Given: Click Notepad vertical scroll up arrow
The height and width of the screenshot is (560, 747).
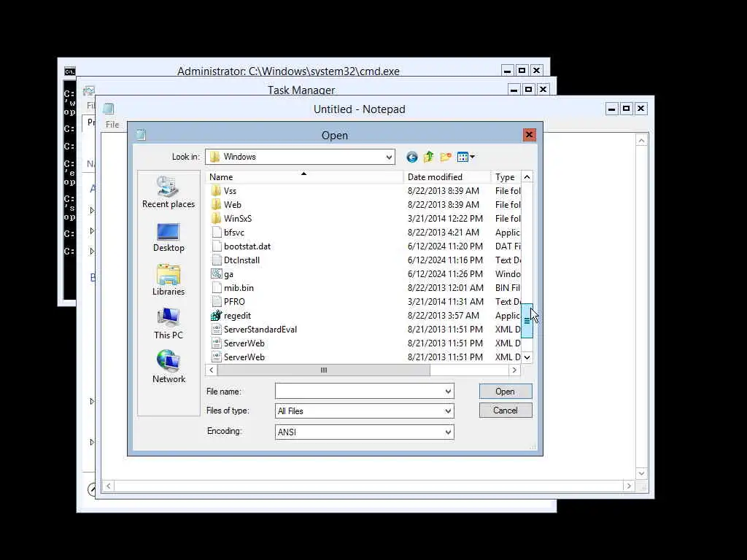Looking at the screenshot, I should (641, 141).
